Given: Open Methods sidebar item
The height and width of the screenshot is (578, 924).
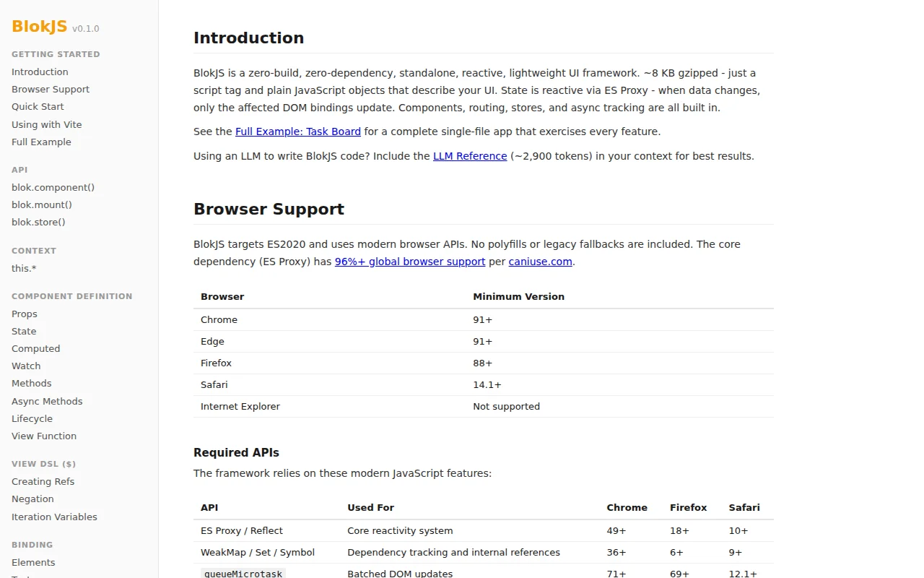Looking at the screenshot, I should (32, 383).
